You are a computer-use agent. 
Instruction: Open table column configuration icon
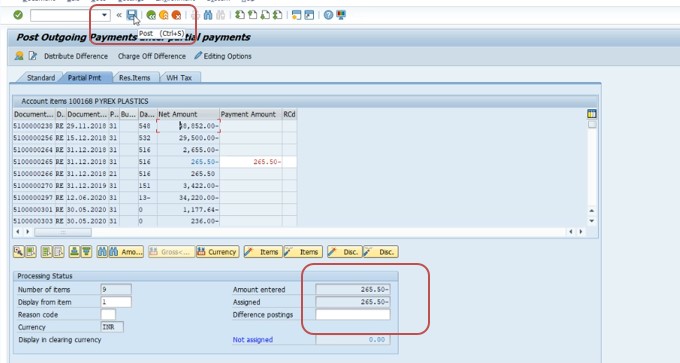592,114
